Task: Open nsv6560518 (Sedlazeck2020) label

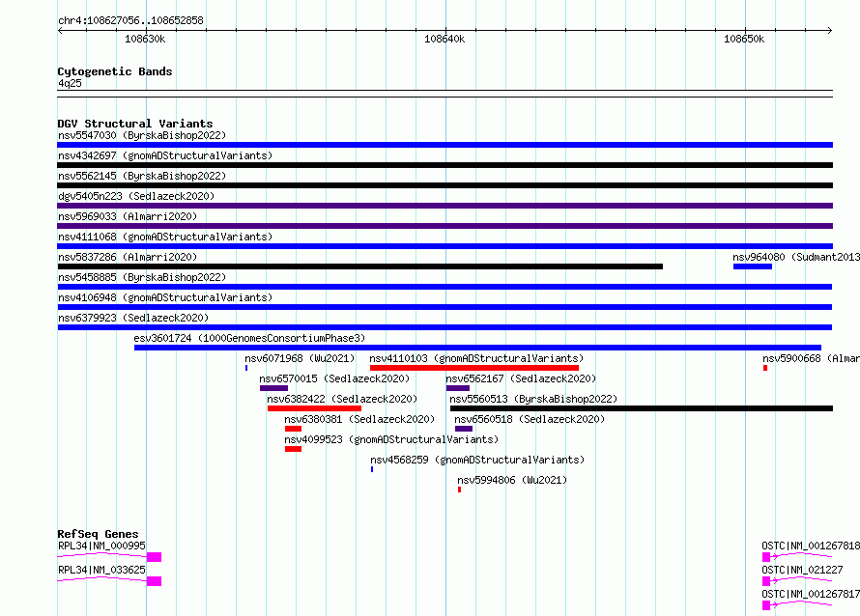Action: click(x=530, y=419)
